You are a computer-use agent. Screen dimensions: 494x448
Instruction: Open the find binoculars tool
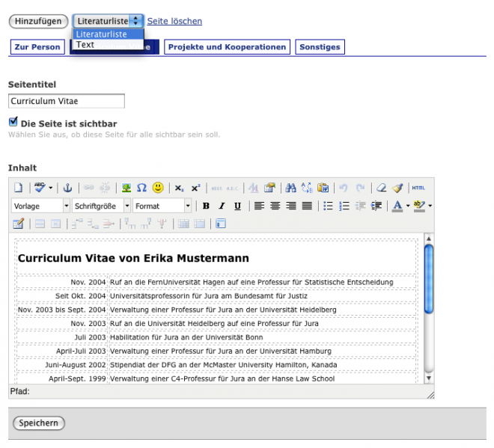[290, 188]
